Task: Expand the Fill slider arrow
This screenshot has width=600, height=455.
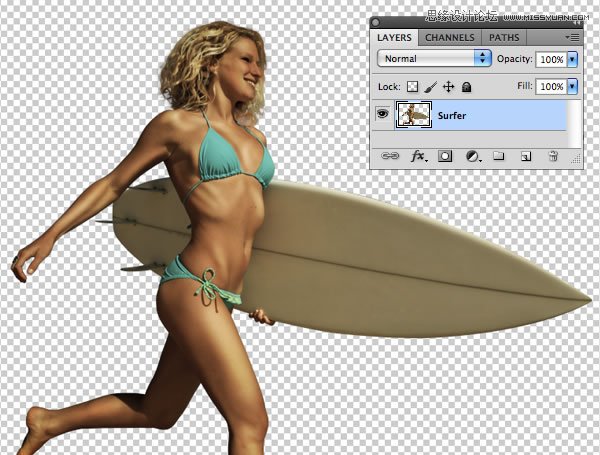Action: (x=572, y=86)
